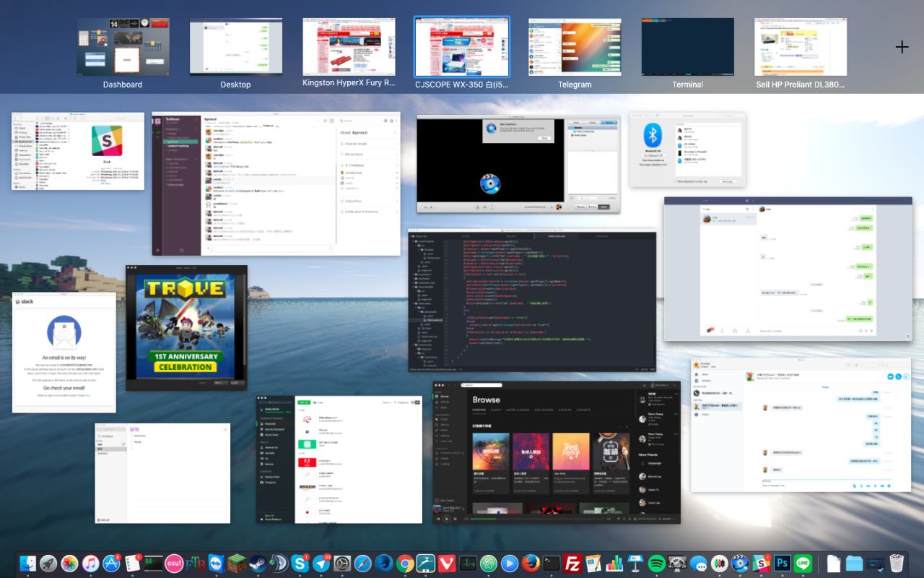Add a new desktop space with plus
This screenshot has width=924, height=578.
point(902,47)
